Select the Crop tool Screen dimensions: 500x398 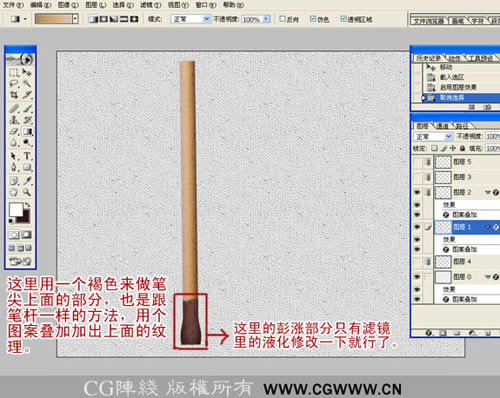14,95
